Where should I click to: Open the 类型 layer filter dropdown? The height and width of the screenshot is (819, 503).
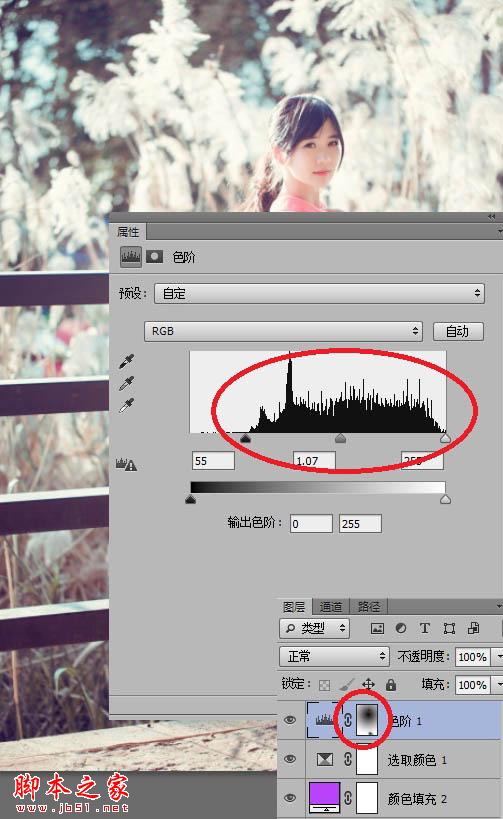[314, 628]
